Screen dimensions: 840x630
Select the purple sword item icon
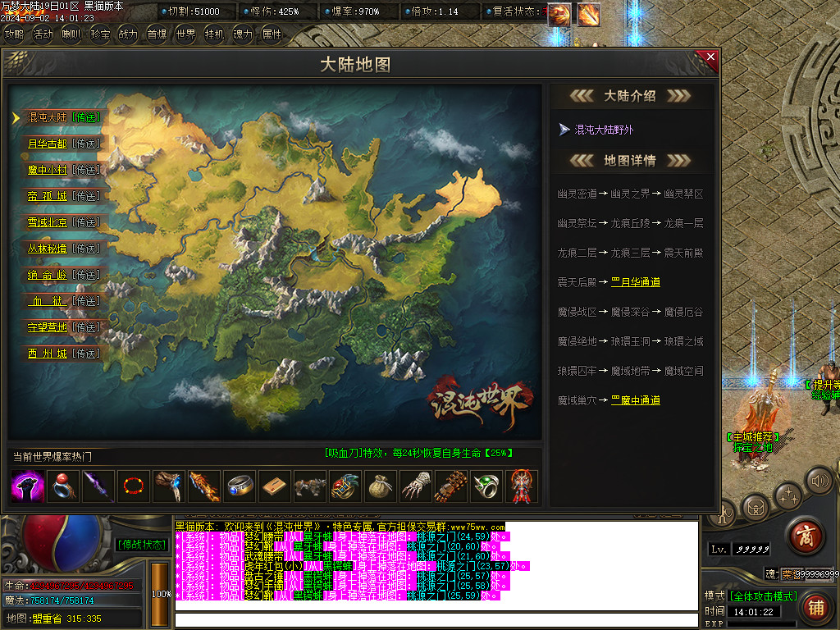(98, 486)
